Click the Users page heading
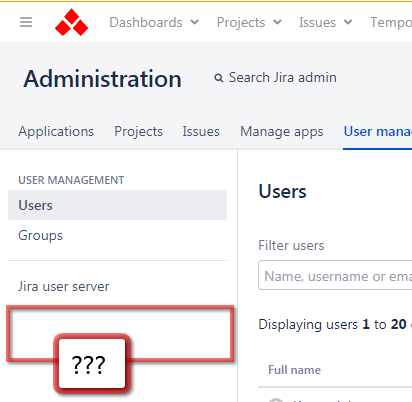The width and height of the screenshot is (412, 402). (282, 192)
